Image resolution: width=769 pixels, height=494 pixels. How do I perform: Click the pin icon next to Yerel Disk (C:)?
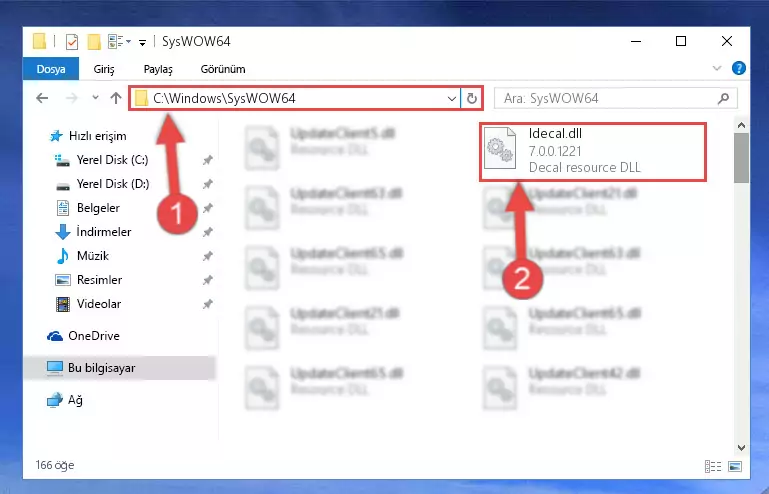[208, 160]
